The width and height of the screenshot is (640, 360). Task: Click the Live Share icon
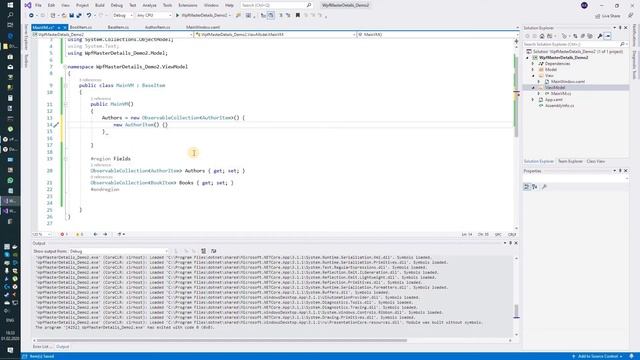[598, 16]
